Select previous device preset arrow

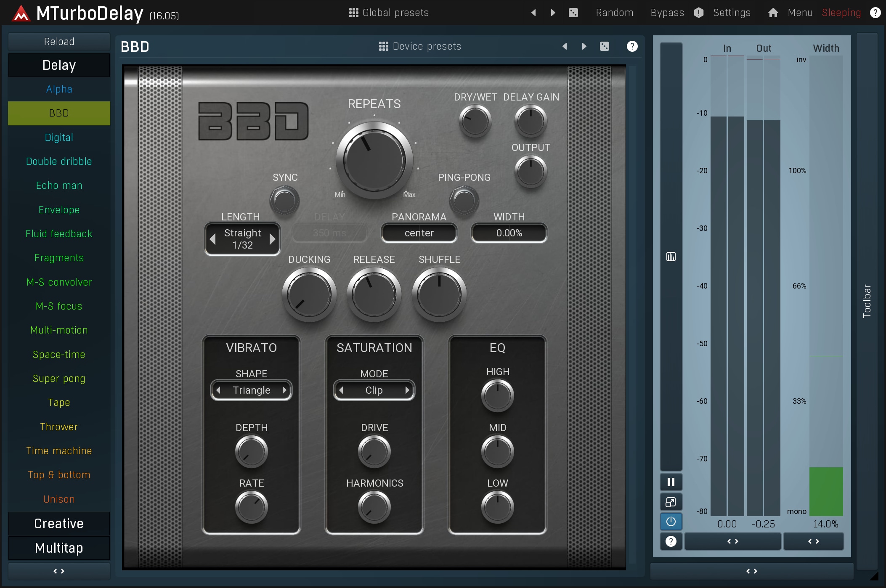click(565, 46)
